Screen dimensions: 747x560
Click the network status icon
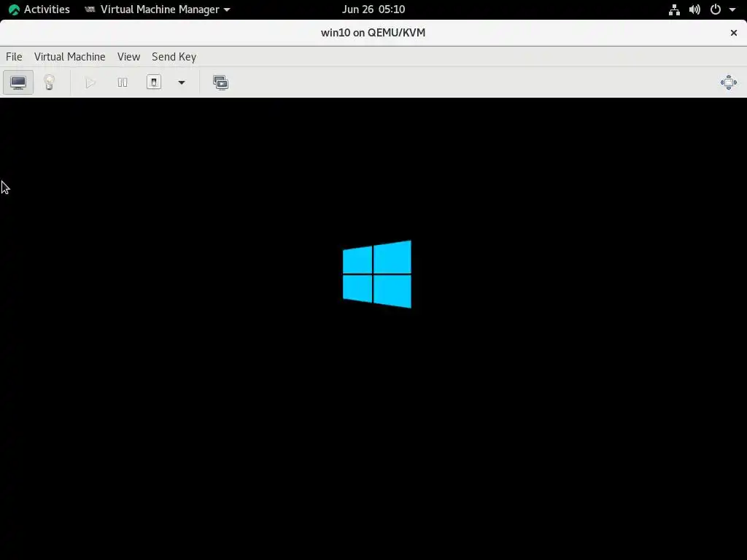(x=674, y=9)
